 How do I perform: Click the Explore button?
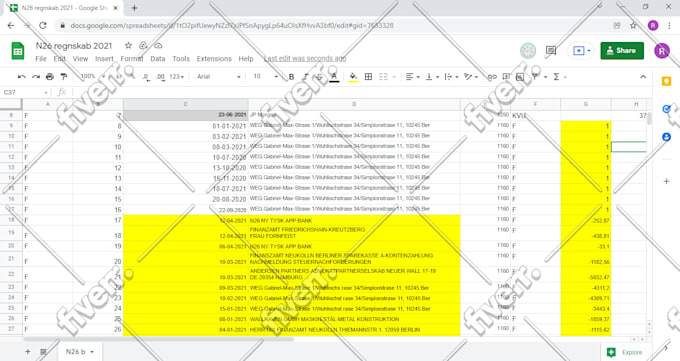pos(625,352)
